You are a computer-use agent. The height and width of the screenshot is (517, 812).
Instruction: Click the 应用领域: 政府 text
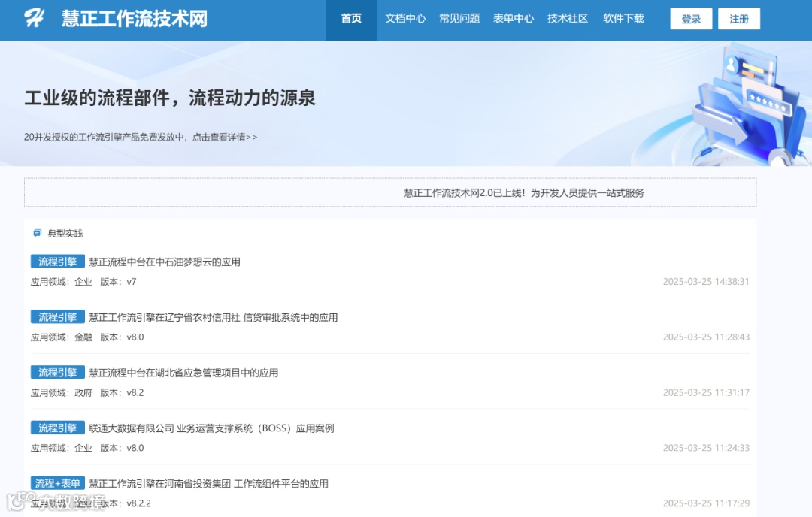pyautogui.click(x=61, y=393)
